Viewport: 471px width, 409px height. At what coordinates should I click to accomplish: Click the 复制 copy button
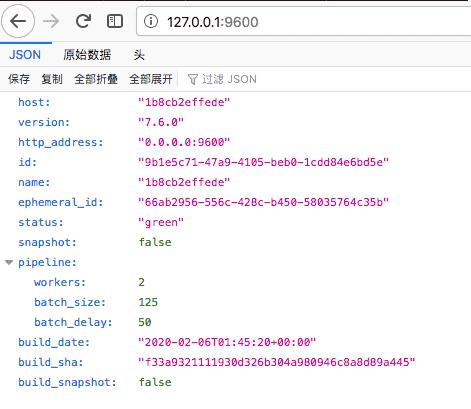(x=52, y=79)
